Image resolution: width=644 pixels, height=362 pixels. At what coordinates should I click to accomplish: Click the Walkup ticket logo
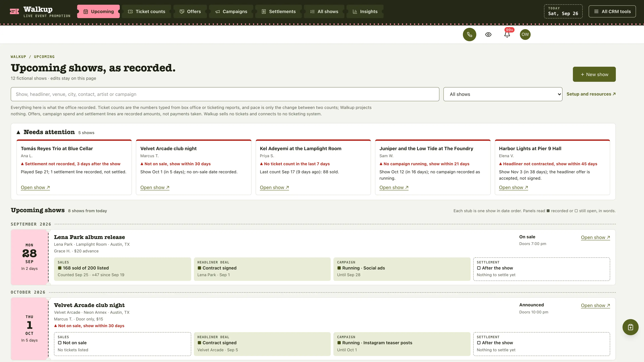(x=14, y=12)
